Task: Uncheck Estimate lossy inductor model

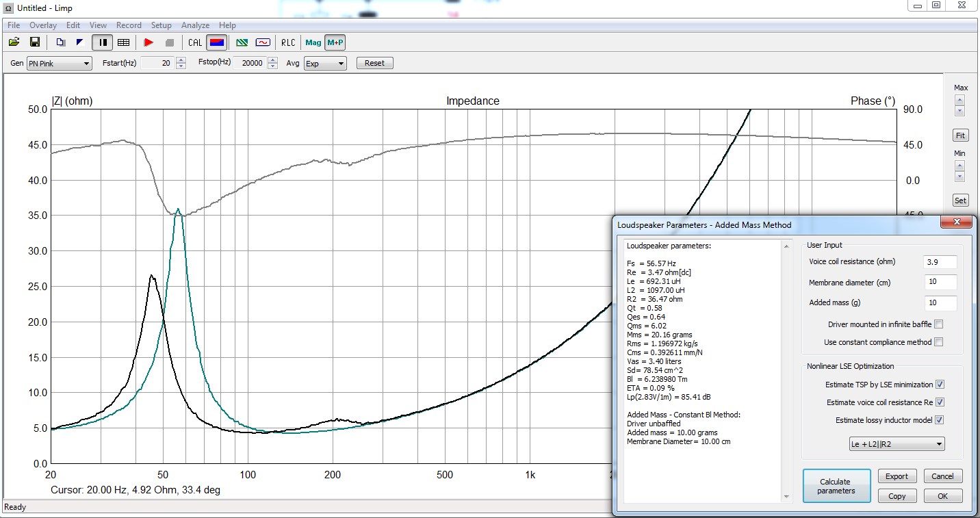Action: (x=940, y=420)
